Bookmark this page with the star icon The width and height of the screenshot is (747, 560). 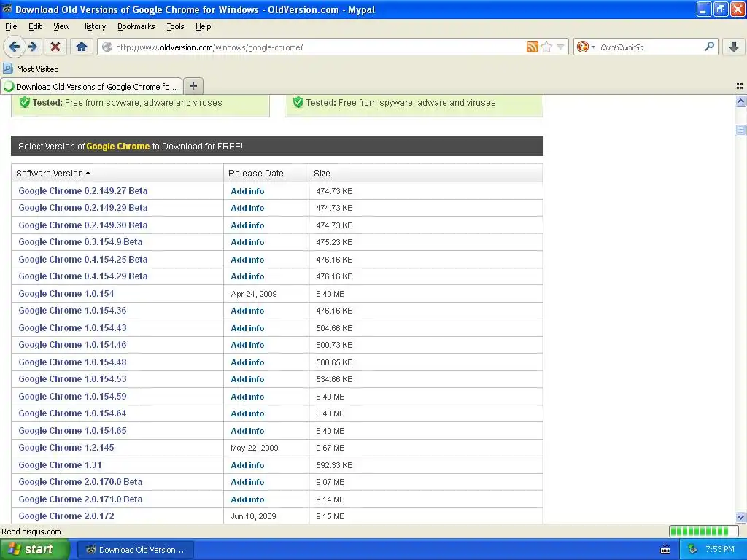point(546,47)
